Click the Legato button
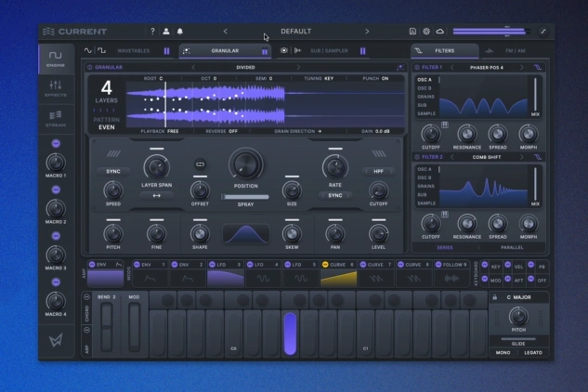The image size is (588, 392). pyautogui.click(x=535, y=354)
